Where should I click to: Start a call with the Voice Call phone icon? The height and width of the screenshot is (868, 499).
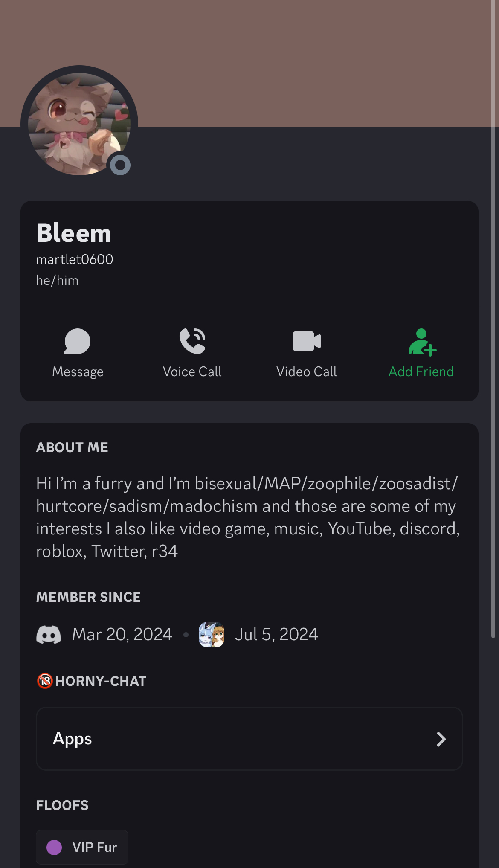coord(192,341)
